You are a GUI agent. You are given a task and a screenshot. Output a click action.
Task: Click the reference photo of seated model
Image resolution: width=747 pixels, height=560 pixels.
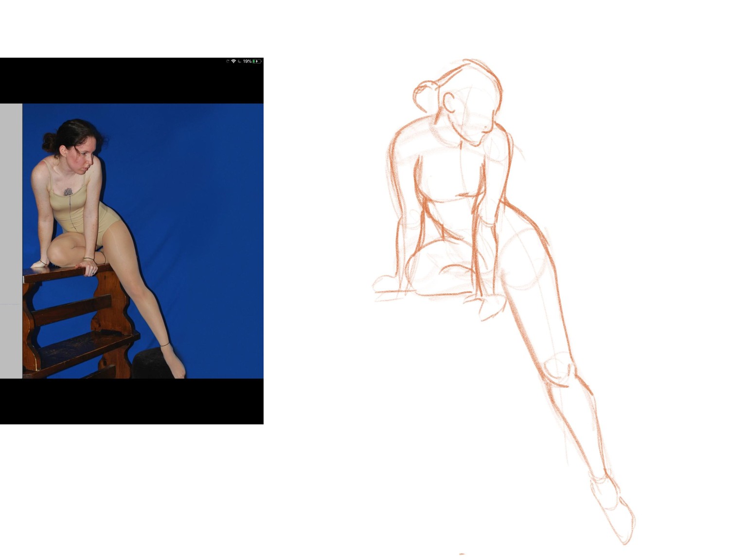click(x=143, y=241)
